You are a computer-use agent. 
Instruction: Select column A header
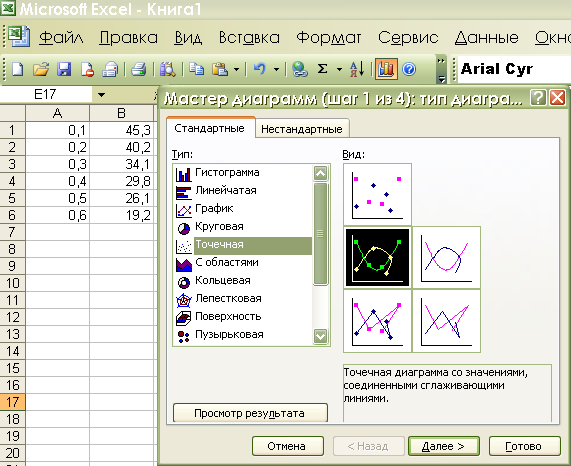point(58,113)
